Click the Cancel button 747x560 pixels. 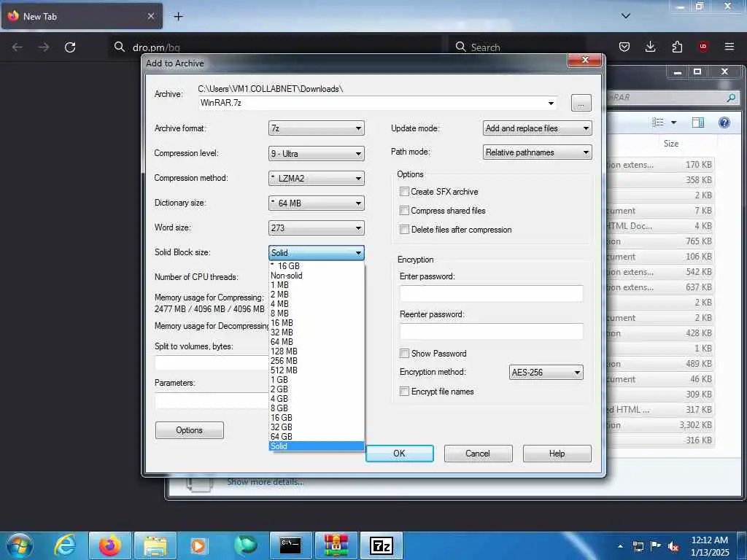click(478, 454)
